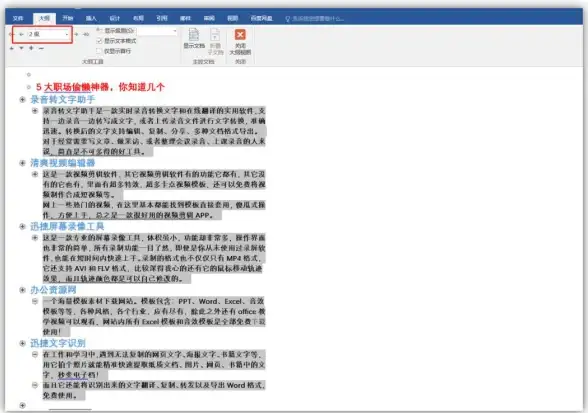Promote to Heading 1 double-left arrow
Viewport: 588px width, 413px height.
(11, 34)
